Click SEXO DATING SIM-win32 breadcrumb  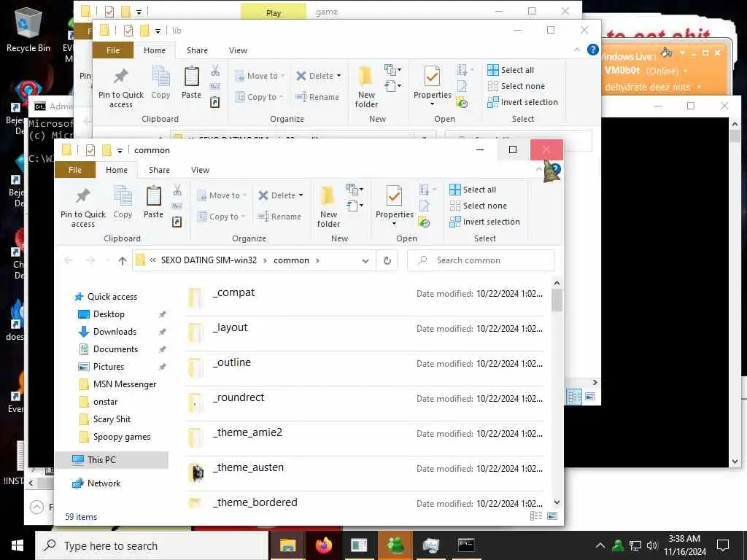pyautogui.click(x=209, y=260)
